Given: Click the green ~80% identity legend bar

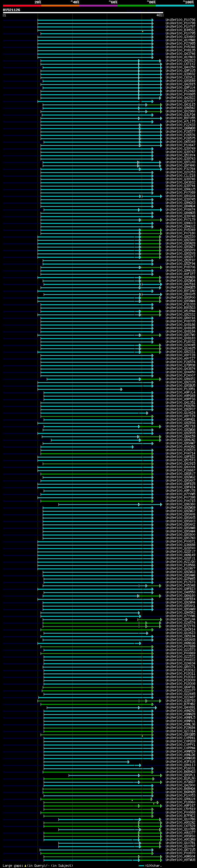Looking at the screenshot, I should point(137,6).
